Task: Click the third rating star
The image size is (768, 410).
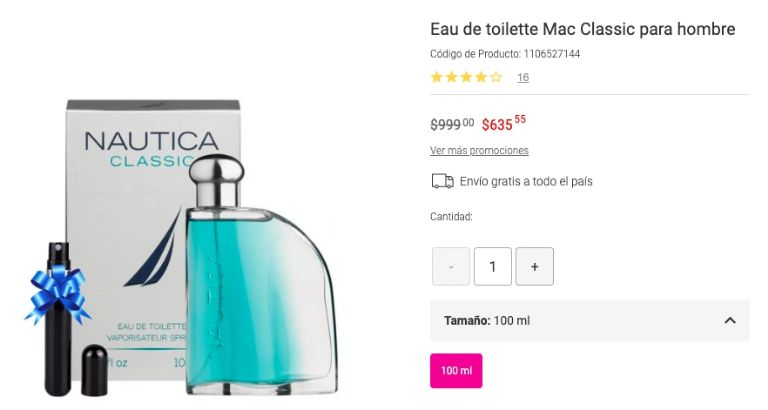Action: [466, 77]
